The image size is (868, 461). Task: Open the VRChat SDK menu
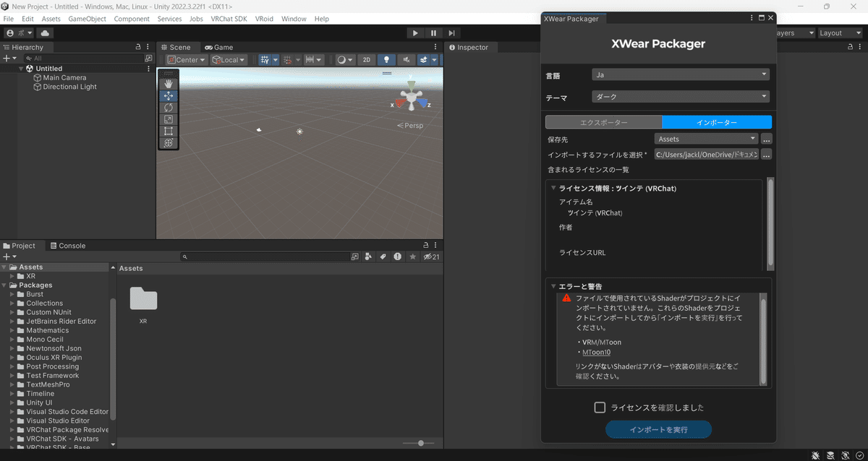(x=229, y=19)
